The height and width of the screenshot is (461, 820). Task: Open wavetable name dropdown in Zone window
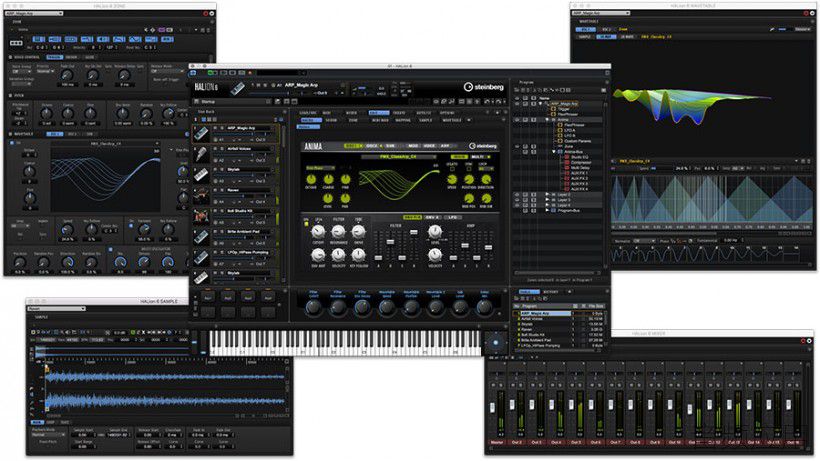click(x=106, y=143)
